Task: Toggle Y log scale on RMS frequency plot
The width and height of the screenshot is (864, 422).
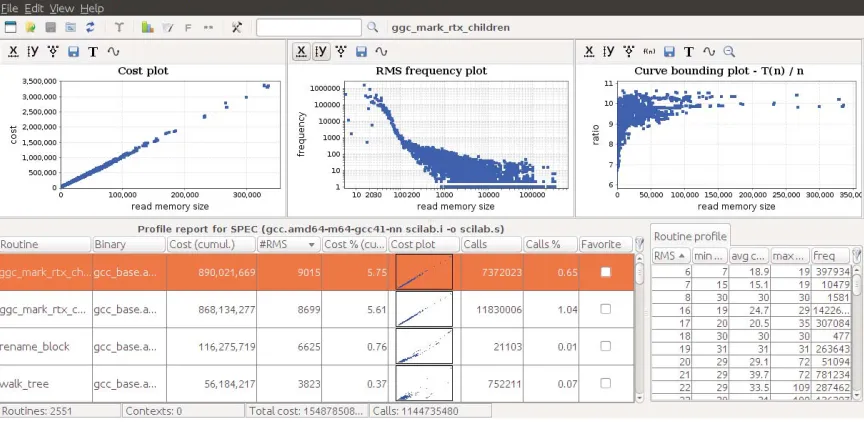Action: click(321, 52)
